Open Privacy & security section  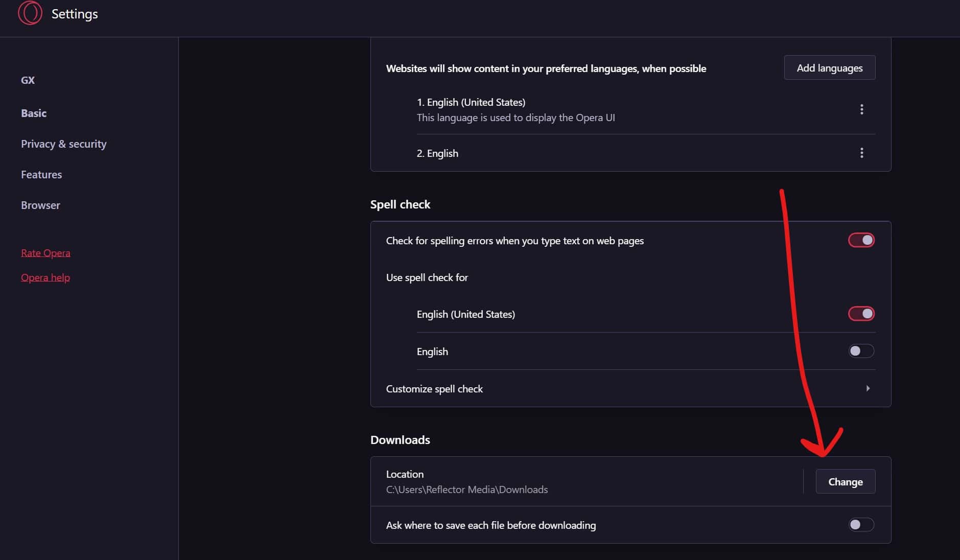(64, 144)
